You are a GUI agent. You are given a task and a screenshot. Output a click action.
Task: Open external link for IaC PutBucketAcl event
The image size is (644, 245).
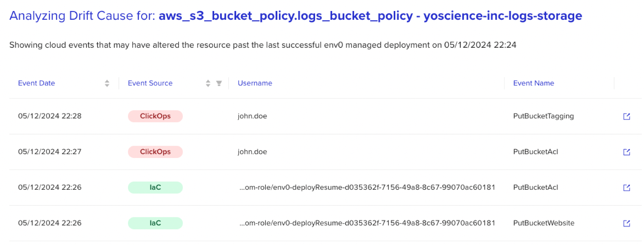tap(626, 188)
